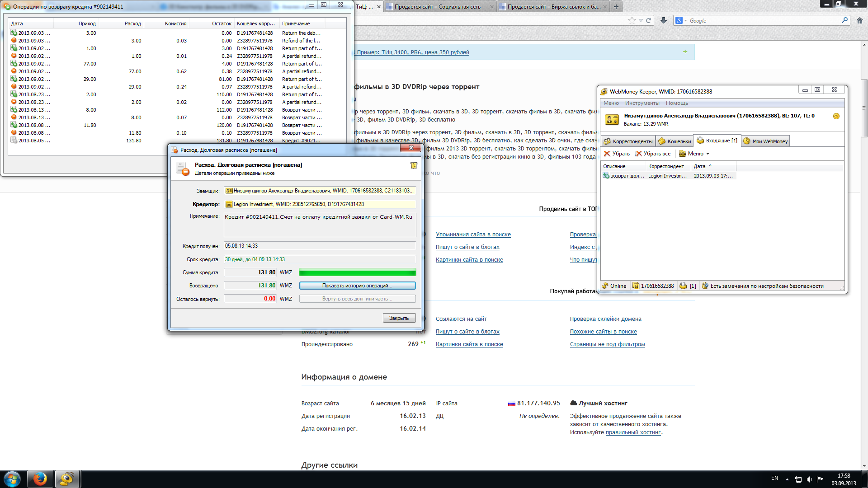Click the security settings warning status icon
Screen dimensions: 868x488
pos(705,286)
